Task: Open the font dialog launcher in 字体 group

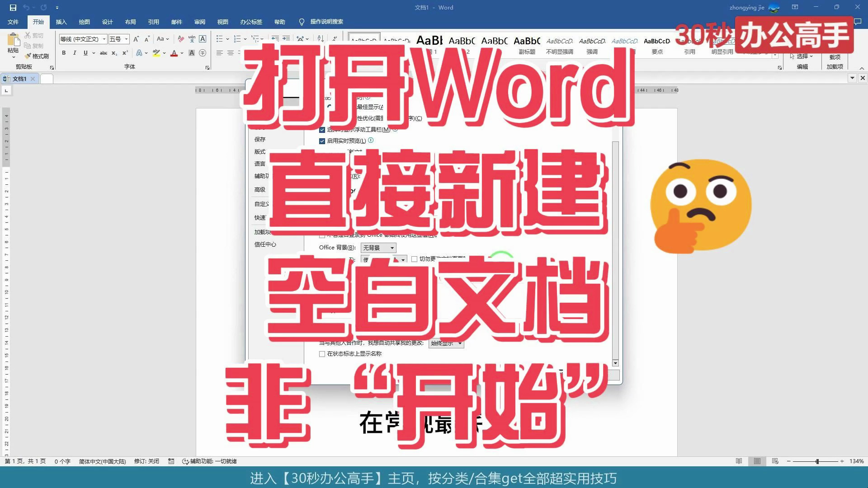Action: tap(208, 68)
